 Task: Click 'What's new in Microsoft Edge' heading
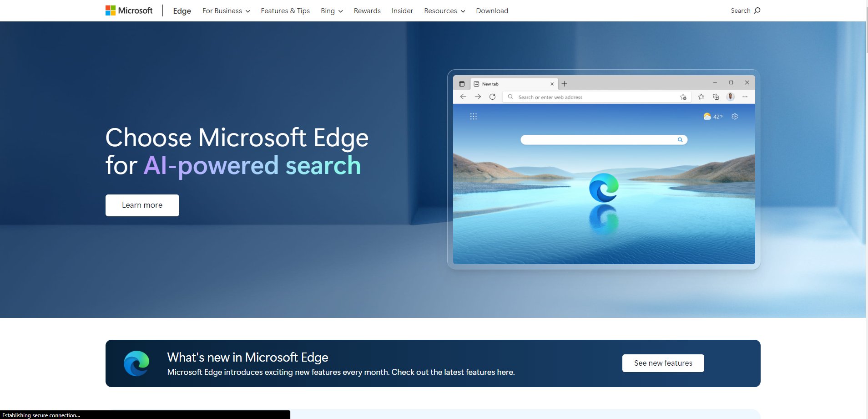point(247,357)
